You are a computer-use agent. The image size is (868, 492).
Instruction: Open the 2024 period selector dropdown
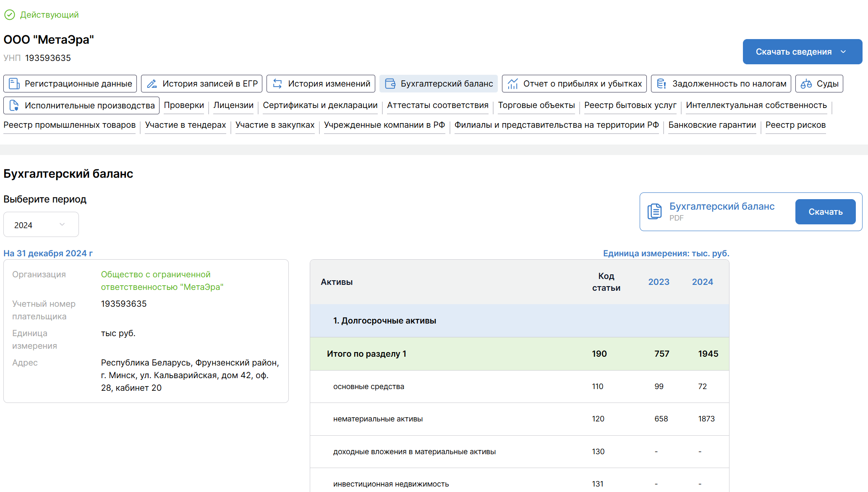tap(41, 225)
